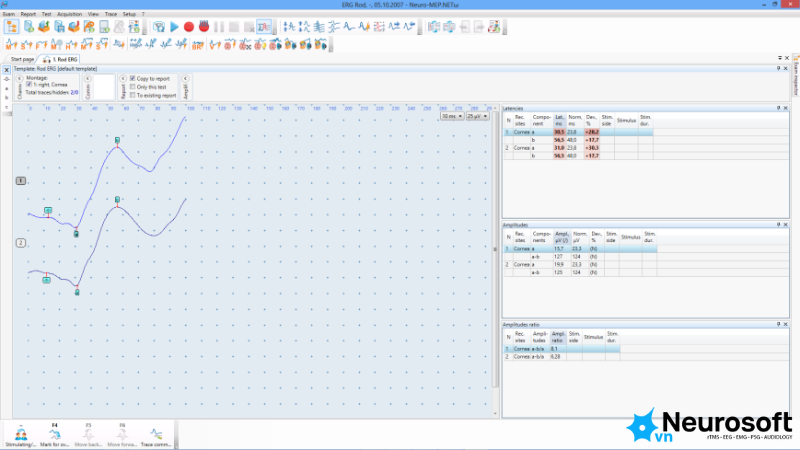Viewport: 800px width, 450px height.
Task: Click the red record-with-bars button beside Record
Action: (204, 27)
